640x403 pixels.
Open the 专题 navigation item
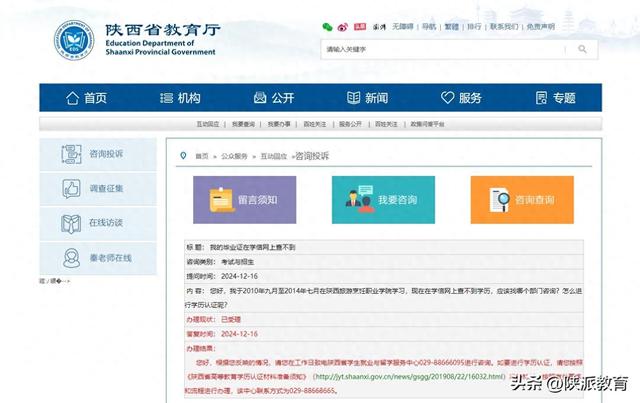pyautogui.click(x=555, y=97)
